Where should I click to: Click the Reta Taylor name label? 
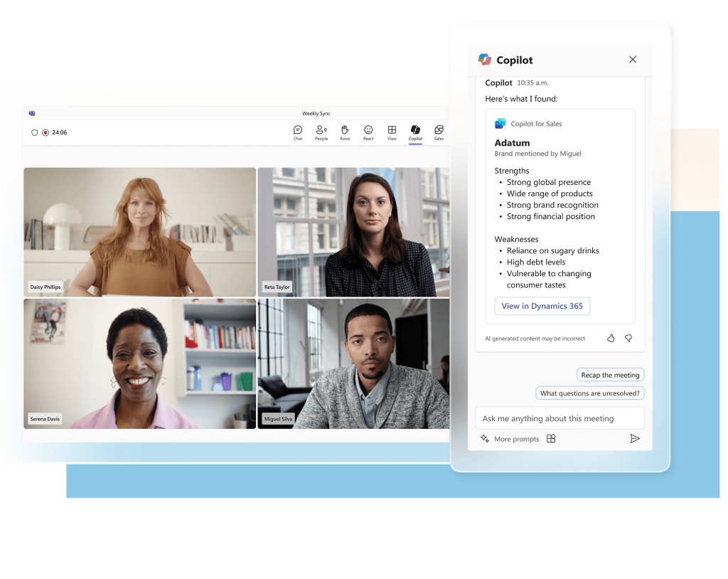point(277,287)
